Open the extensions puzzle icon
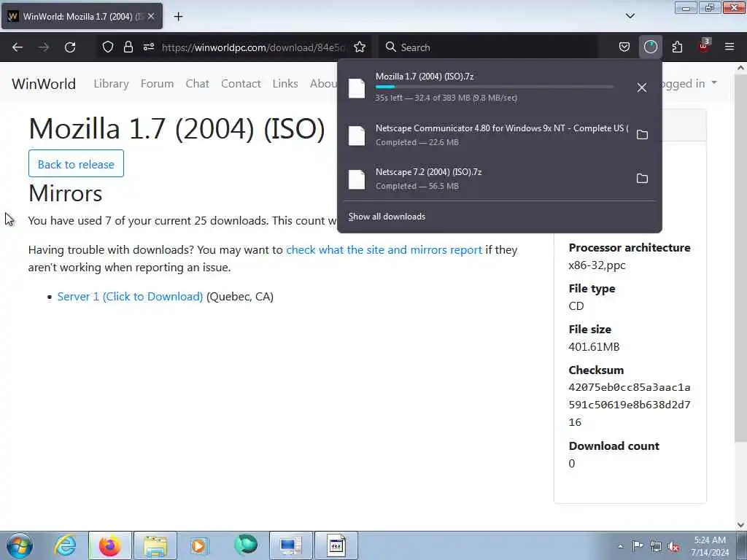This screenshot has width=747, height=560. pyautogui.click(x=677, y=47)
